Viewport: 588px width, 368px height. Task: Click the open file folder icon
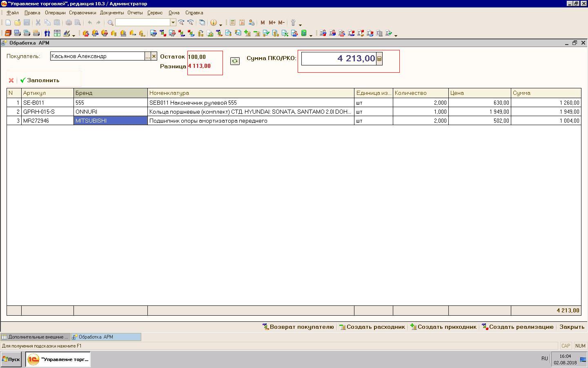click(x=17, y=23)
